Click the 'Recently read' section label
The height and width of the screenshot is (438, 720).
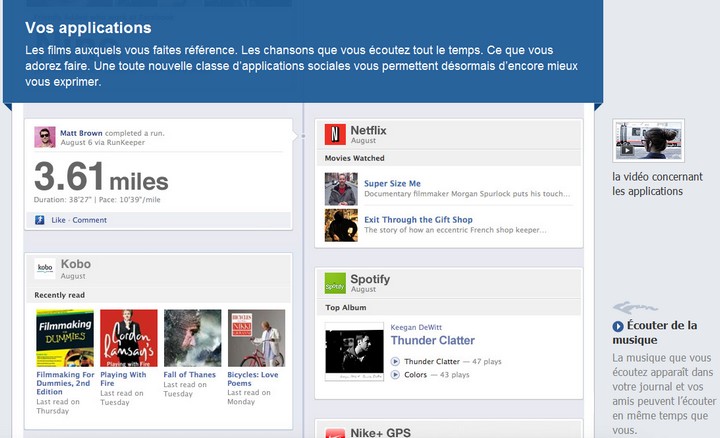pyautogui.click(x=60, y=295)
